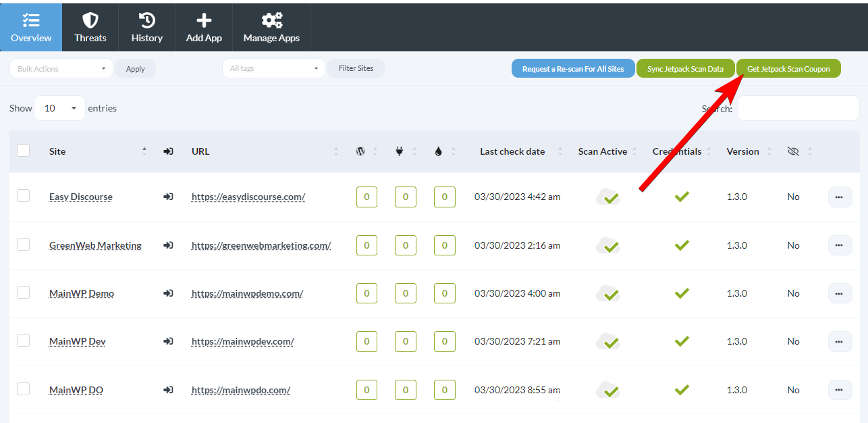The image size is (868, 423).
Task: Click credentials checkmark for GreenWeb Marketing
Action: 682,245
